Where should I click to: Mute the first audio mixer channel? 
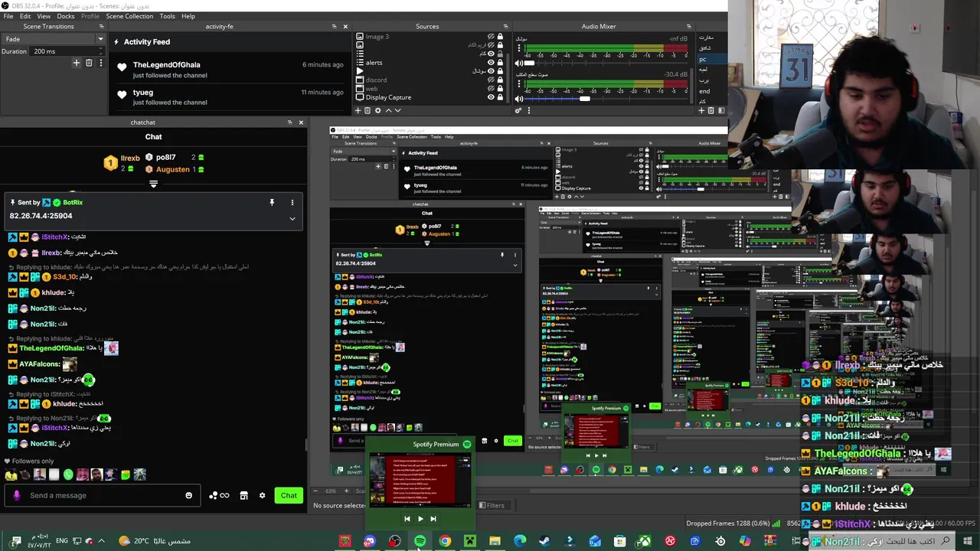(519, 64)
